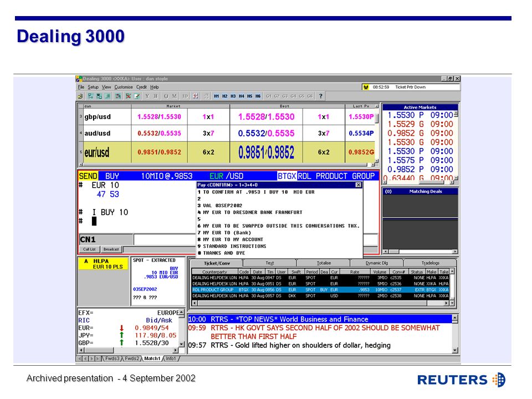Viewport: 532px width, 399px height.
Task: Click the G4 toolbar button
Action: coord(294,96)
